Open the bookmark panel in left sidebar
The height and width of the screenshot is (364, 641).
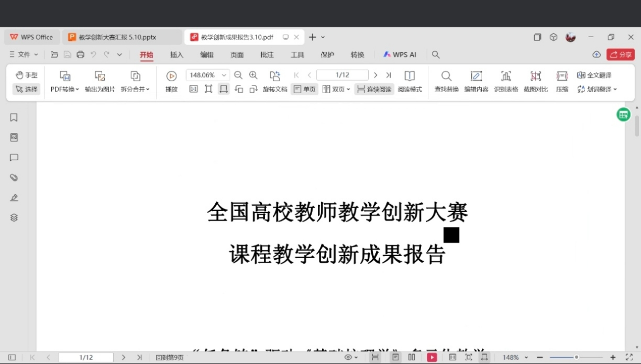pyautogui.click(x=14, y=118)
